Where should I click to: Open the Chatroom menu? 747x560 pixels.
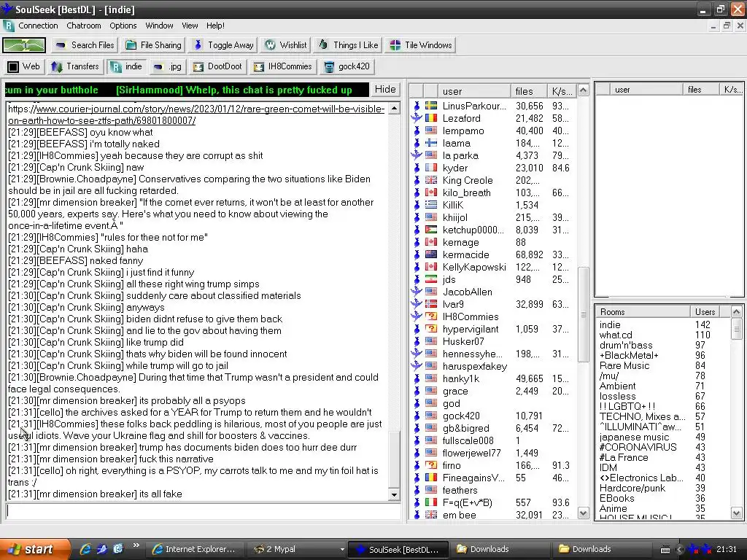point(83,26)
